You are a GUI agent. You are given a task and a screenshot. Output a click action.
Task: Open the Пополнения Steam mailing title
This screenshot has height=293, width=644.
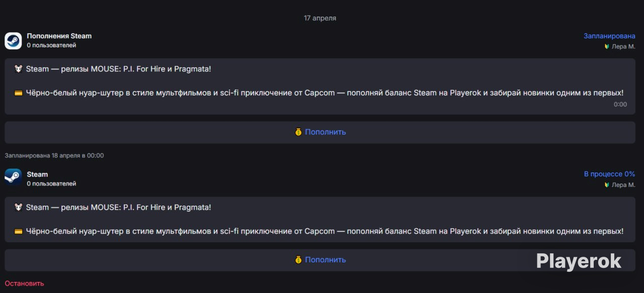59,36
